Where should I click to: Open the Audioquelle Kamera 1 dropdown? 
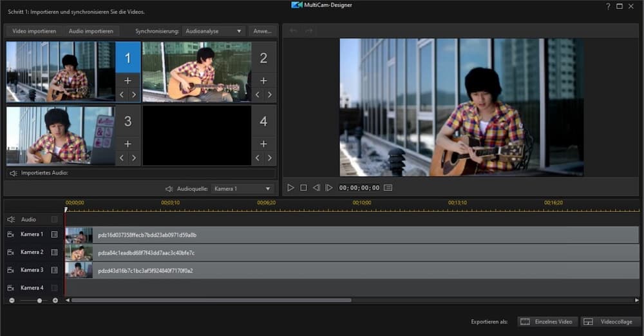[243, 189]
